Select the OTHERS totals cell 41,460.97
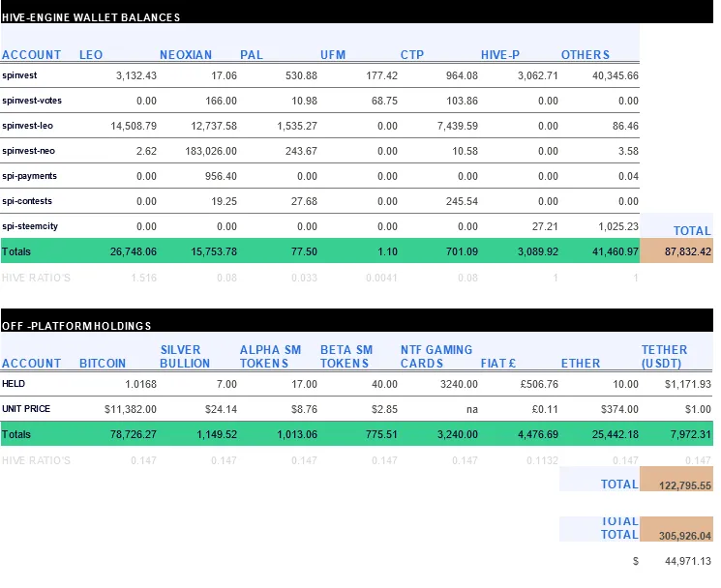721x588 pixels. point(616,251)
